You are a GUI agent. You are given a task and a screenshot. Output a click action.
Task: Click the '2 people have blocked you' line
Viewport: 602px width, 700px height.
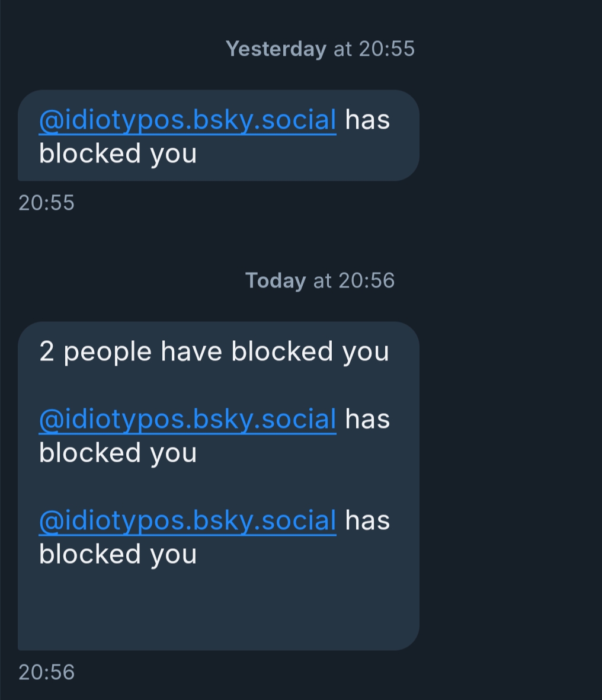click(214, 351)
